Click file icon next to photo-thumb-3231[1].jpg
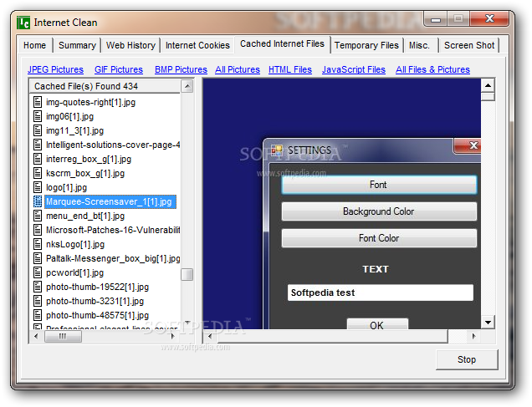Screen dimensions: 532x407 coord(38,301)
